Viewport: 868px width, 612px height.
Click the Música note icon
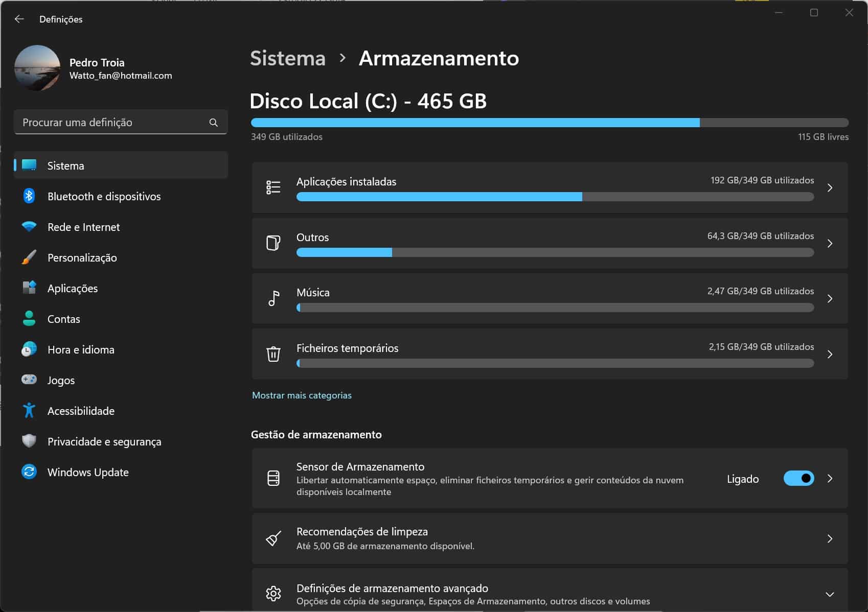(x=273, y=298)
